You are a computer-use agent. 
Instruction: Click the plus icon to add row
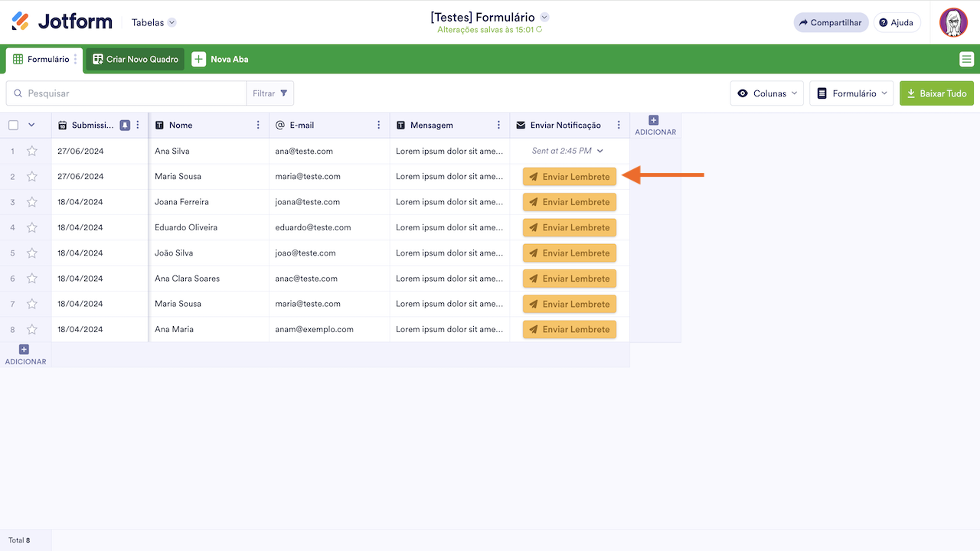[x=24, y=350]
